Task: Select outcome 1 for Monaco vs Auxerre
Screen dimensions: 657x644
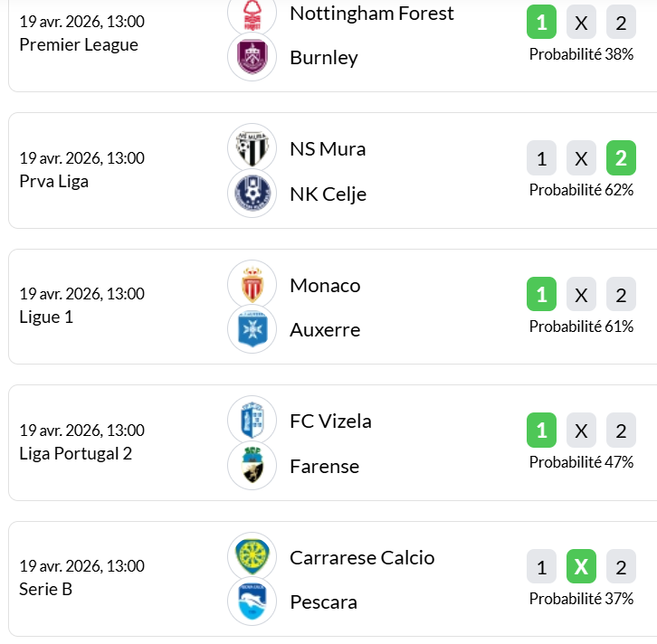Action: 541,295
